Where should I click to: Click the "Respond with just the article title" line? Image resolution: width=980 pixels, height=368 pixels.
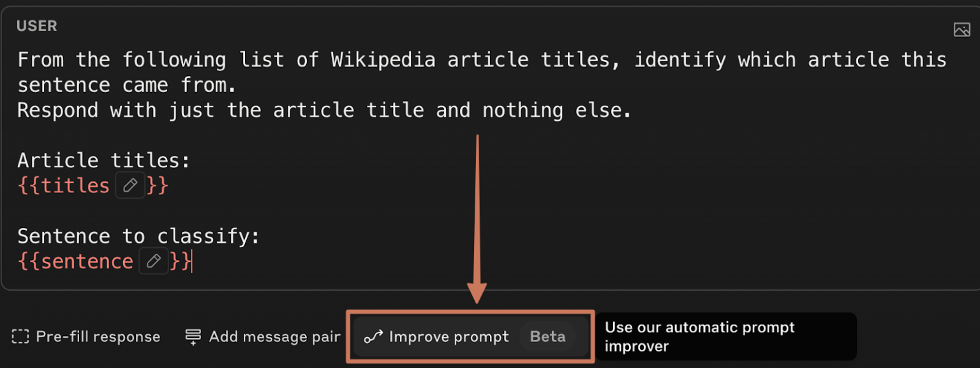coord(323,111)
